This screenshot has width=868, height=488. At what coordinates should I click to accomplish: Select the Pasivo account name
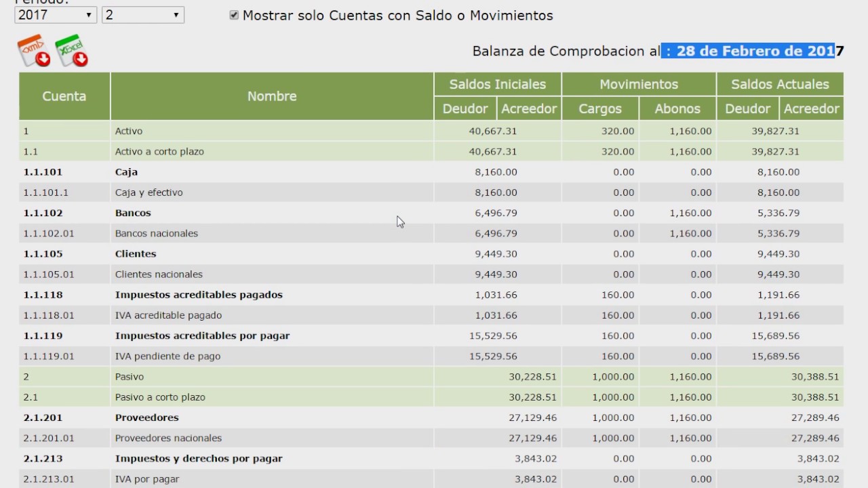point(130,377)
